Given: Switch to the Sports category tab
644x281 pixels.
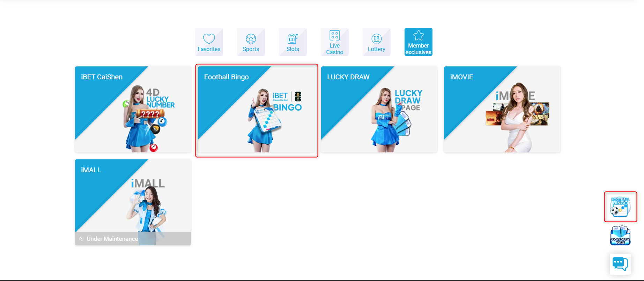Looking at the screenshot, I should (x=251, y=42).
